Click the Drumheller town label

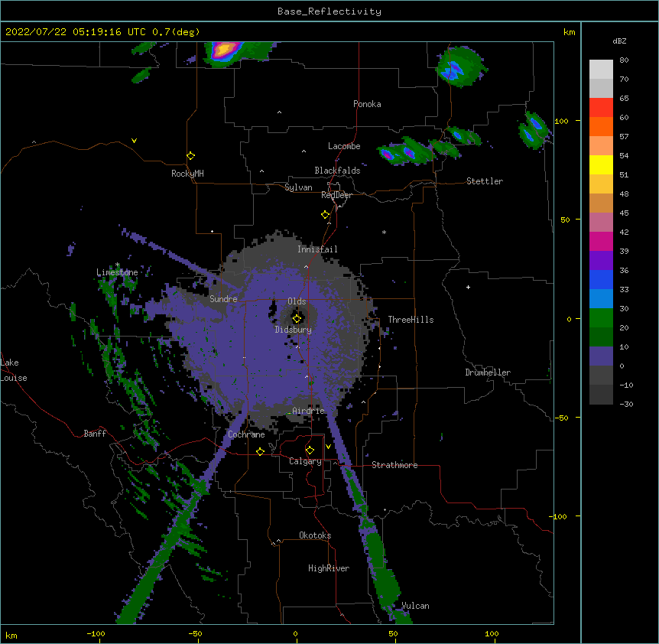coord(488,372)
